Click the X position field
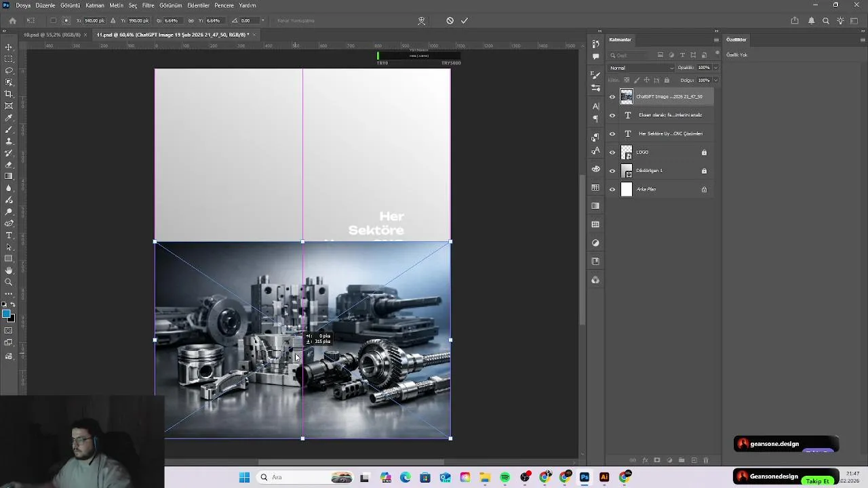The image size is (868, 488). tap(94, 20)
